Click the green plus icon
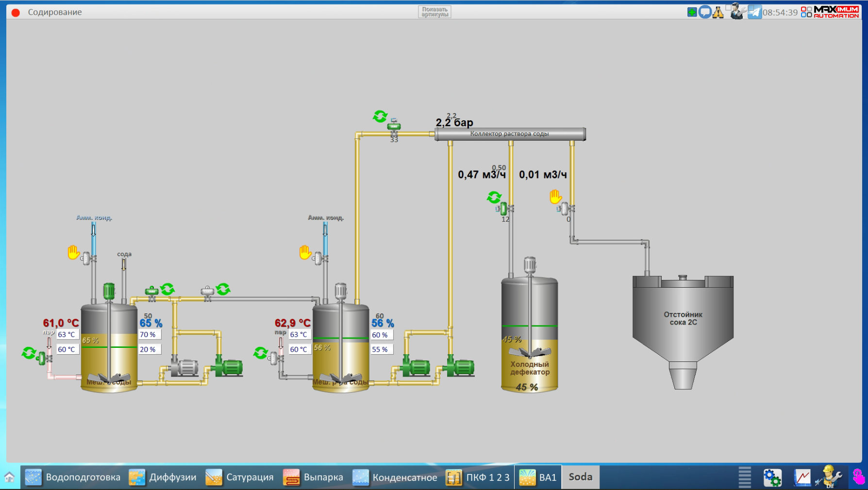The height and width of the screenshot is (490, 868). click(x=692, y=12)
